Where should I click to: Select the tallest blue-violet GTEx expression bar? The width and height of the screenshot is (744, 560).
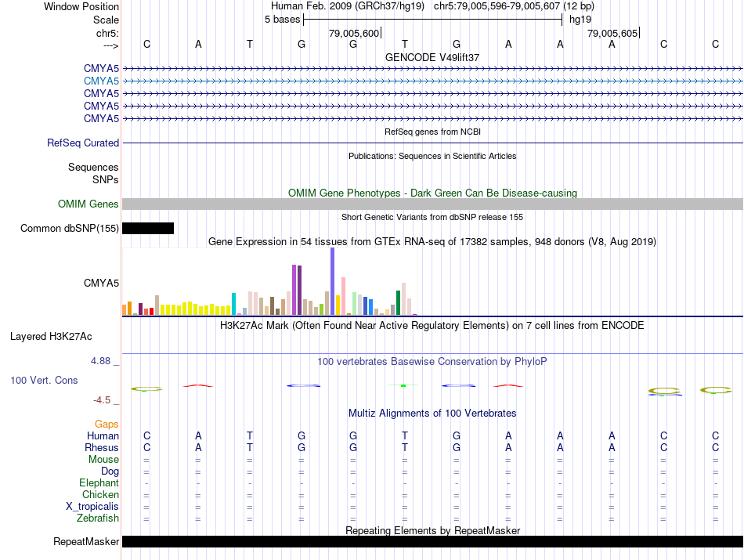pyautogui.click(x=332, y=282)
